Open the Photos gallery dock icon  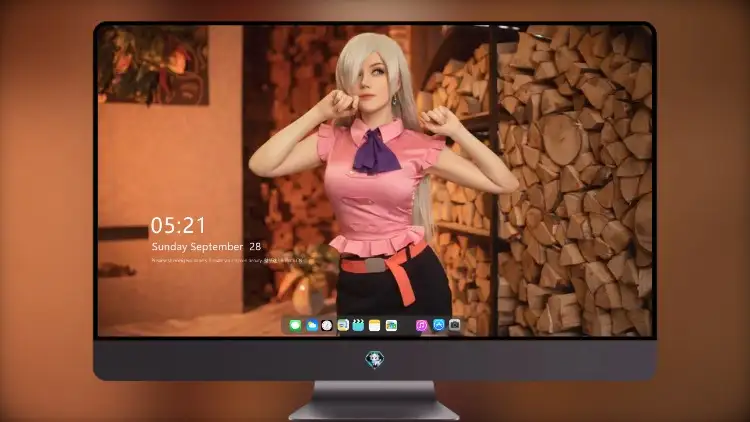point(391,326)
